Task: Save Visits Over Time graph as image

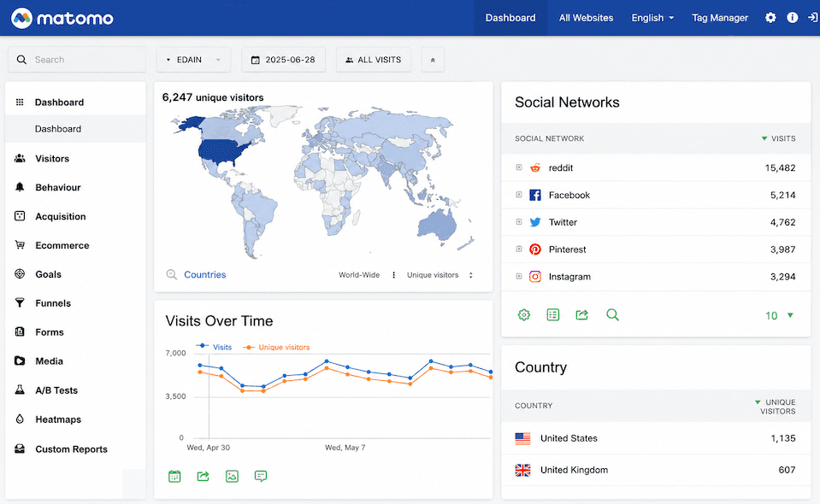Action: coord(232,477)
